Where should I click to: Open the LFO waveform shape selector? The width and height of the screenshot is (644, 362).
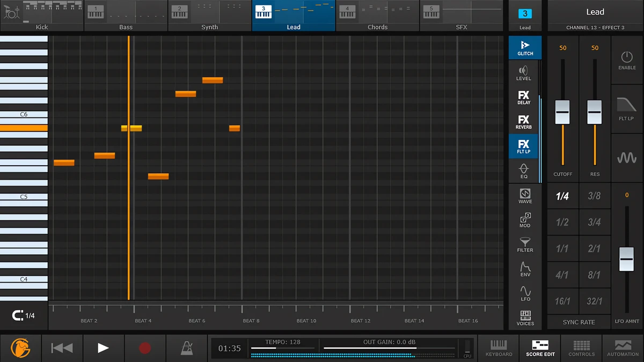[x=627, y=158]
